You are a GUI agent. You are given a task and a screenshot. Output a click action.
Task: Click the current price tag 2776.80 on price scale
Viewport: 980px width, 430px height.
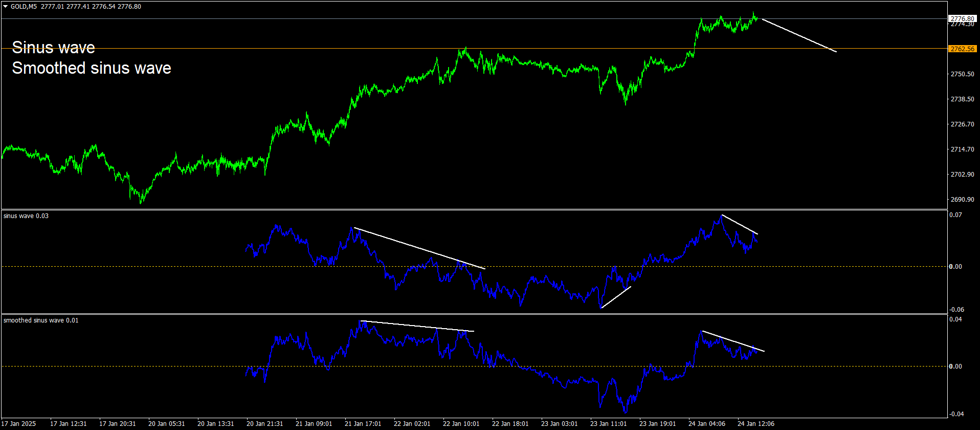(x=962, y=19)
